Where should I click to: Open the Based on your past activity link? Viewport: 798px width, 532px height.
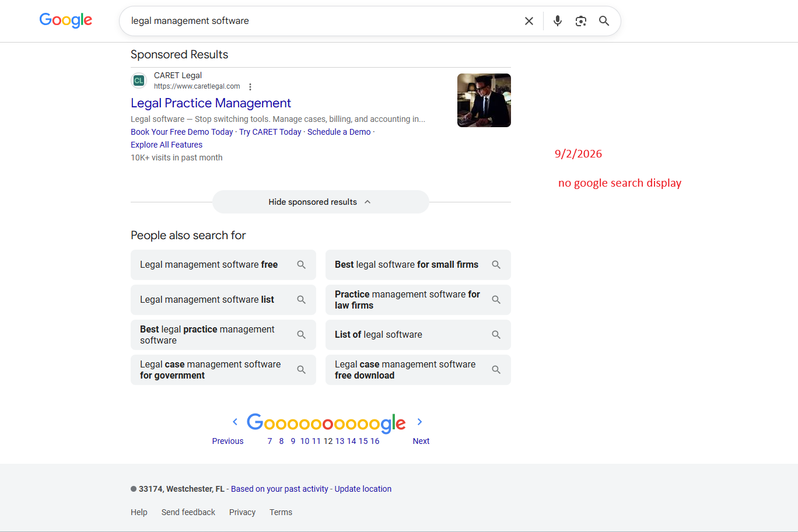pyautogui.click(x=279, y=489)
